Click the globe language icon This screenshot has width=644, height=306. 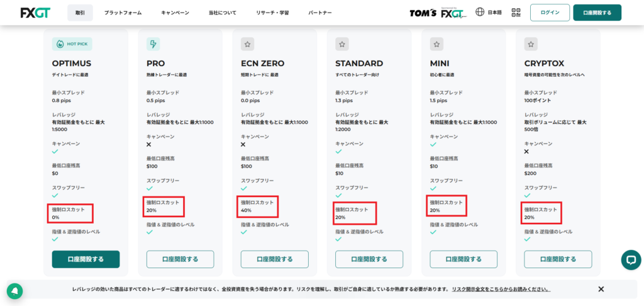[x=480, y=13]
